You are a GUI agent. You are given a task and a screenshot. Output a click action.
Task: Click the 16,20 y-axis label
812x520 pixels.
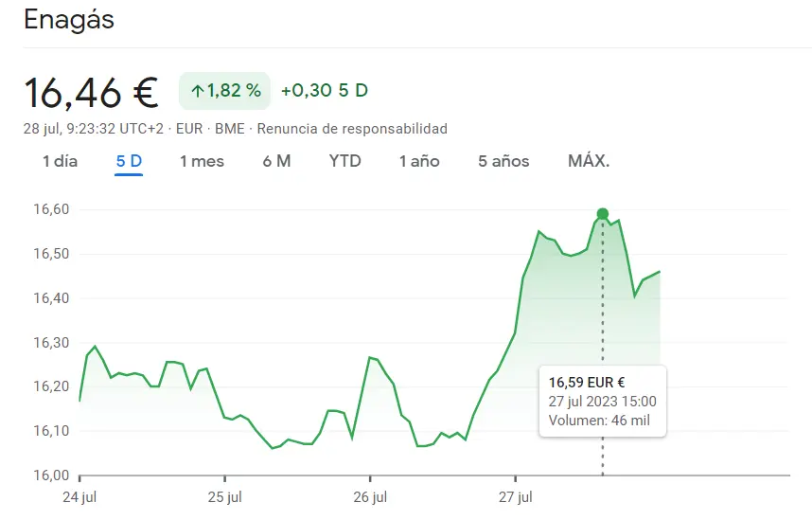[51, 386]
